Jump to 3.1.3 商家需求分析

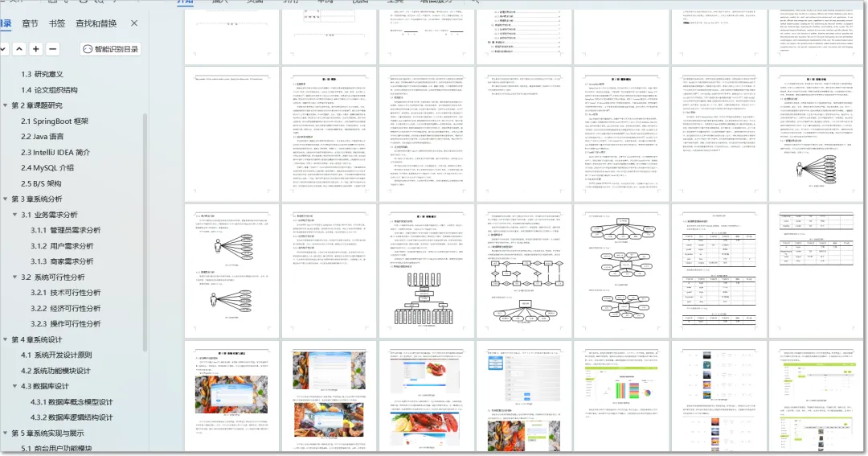[62, 261]
